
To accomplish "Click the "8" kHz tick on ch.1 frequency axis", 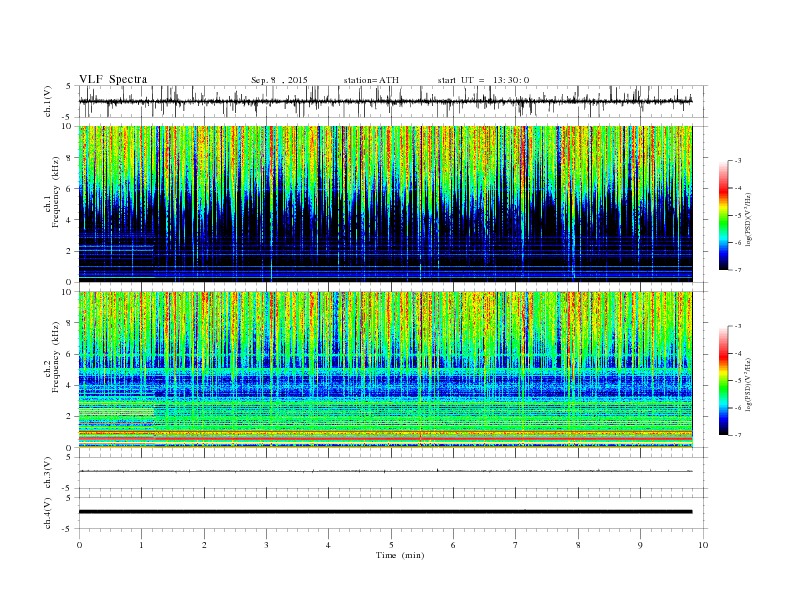I will 69,158.
